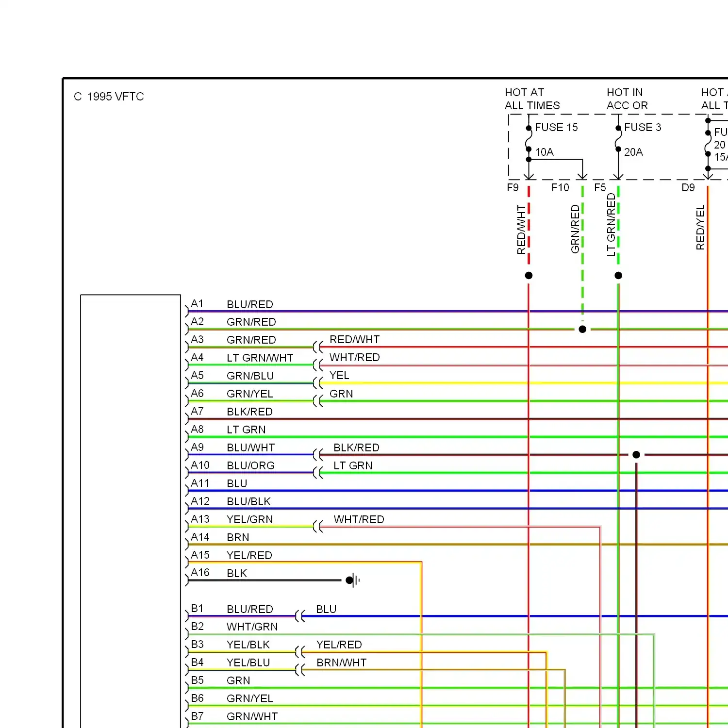Image resolution: width=728 pixels, height=728 pixels.
Task: Click connector label "F5"
Action: (600, 187)
